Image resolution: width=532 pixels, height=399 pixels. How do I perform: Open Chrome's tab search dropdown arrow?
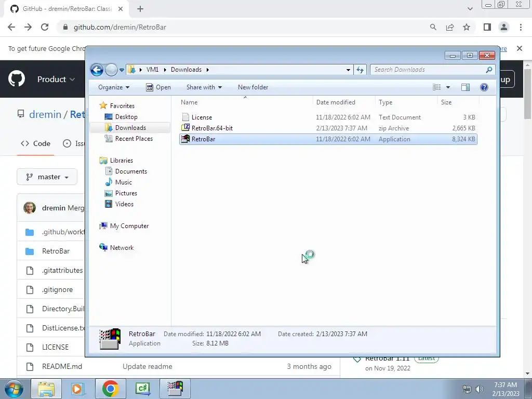[x=470, y=9]
